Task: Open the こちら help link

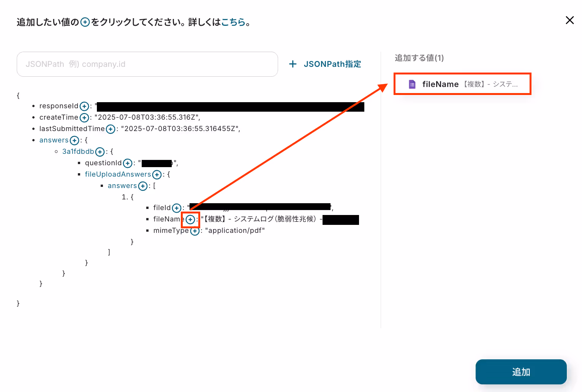Action: [x=233, y=22]
